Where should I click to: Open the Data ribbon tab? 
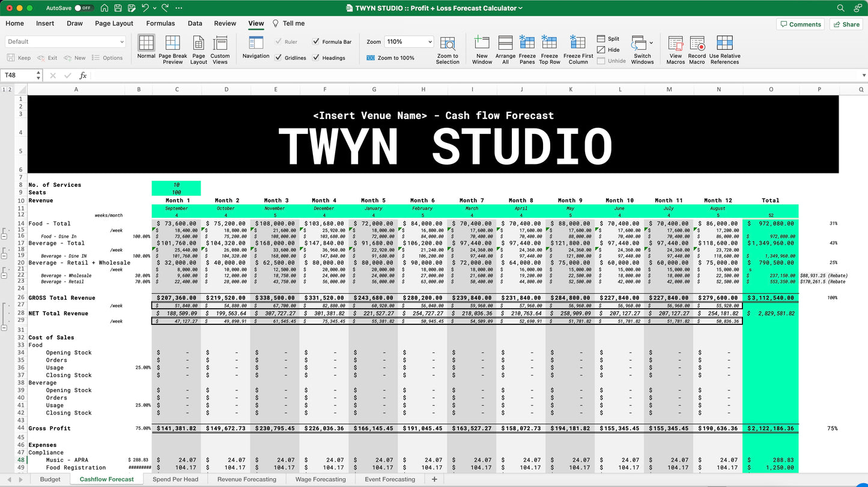195,23
